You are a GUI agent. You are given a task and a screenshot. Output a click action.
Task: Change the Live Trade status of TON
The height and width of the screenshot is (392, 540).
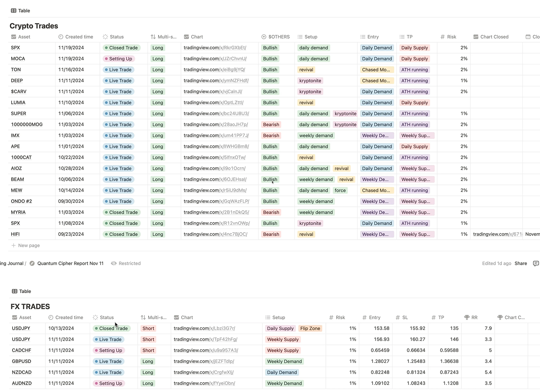click(118, 69)
